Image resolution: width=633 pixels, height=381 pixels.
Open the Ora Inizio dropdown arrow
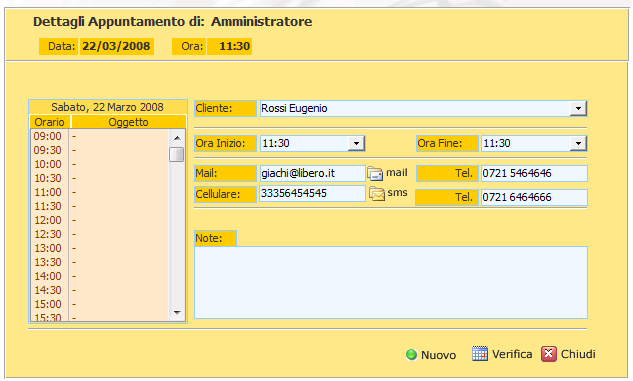pos(356,143)
